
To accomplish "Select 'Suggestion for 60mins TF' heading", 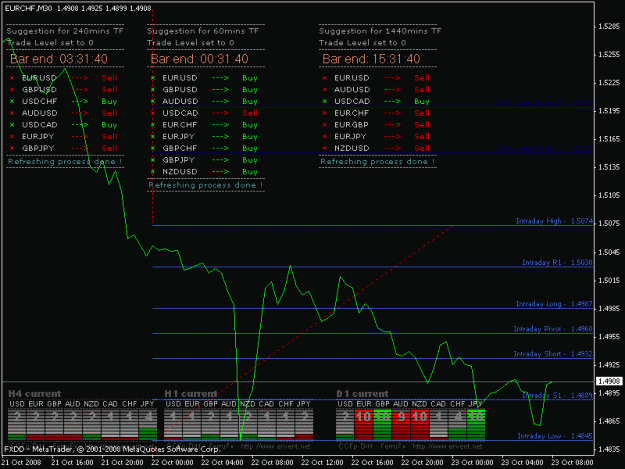I will pyautogui.click(x=203, y=31).
